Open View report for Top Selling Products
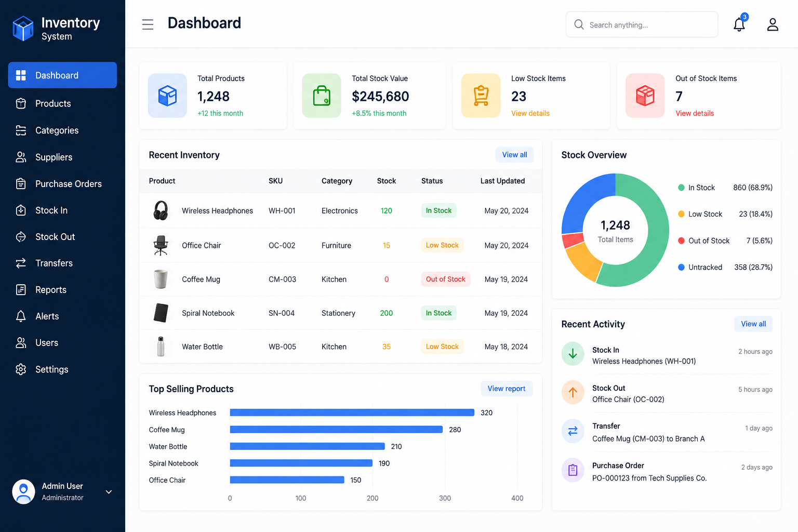 click(507, 389)
